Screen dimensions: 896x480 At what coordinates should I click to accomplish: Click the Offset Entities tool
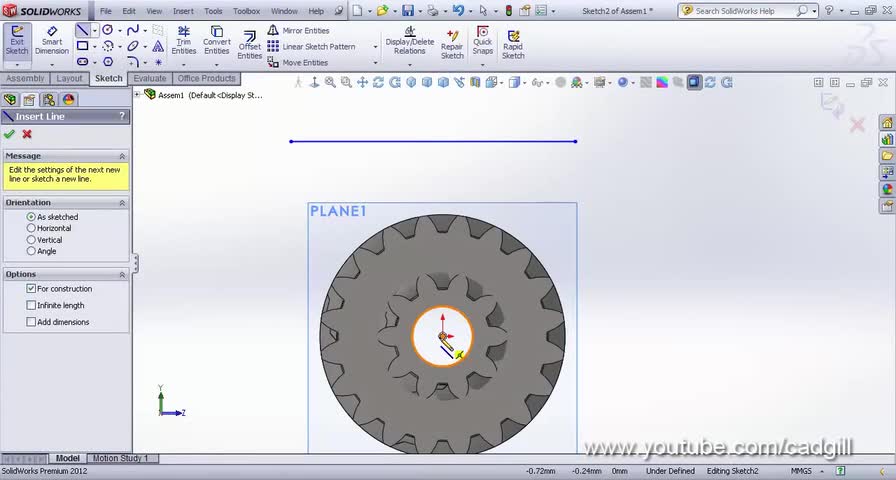point(250,45)
